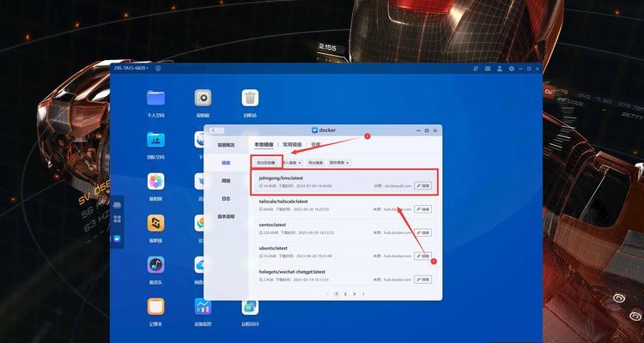Open version notes in docker sidebar
Screen dimensions: 644x343
point(226,216)
